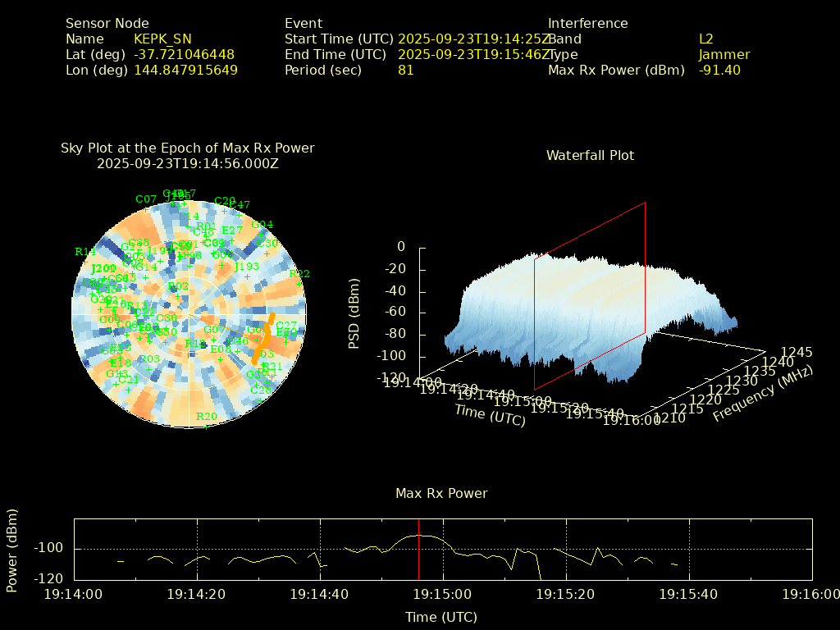Click the 19:15:20 tick on the power timeline

[x=566, y=593]
